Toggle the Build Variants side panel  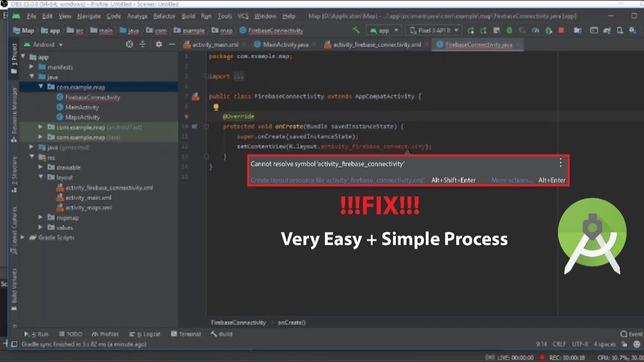(14, 289)
